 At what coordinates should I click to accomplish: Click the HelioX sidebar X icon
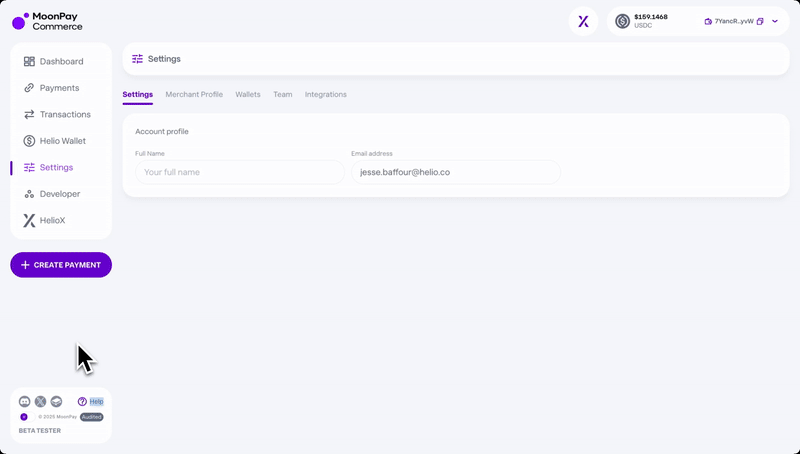29,220
